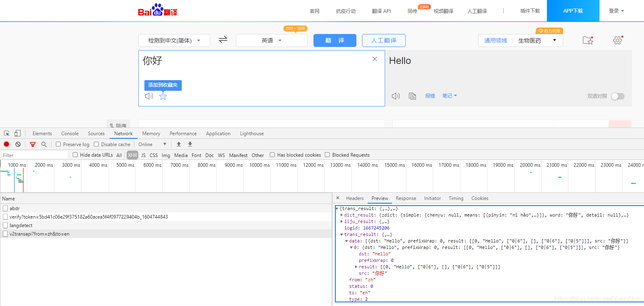This screenshot has width=644, height=306.
Task: Open the Headers tab
Action: [355, 198]
